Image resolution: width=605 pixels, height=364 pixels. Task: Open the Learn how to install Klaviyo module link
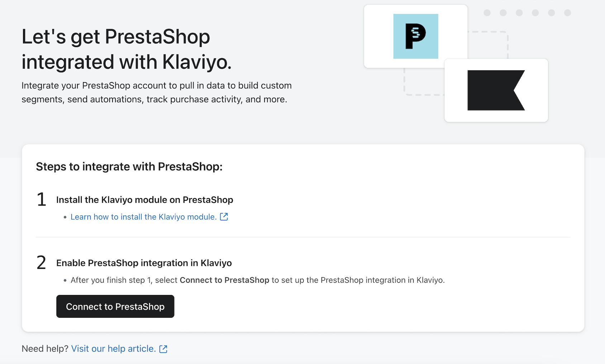click(143, 217)
